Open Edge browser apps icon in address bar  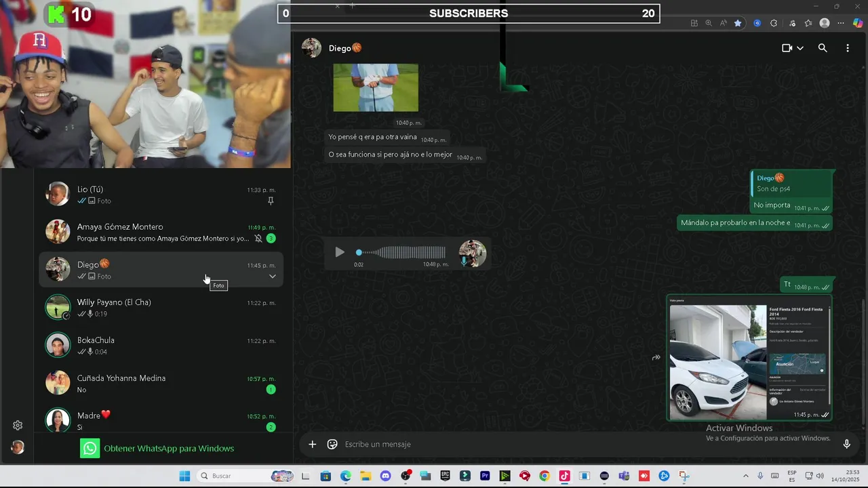(x=694, y=23)
